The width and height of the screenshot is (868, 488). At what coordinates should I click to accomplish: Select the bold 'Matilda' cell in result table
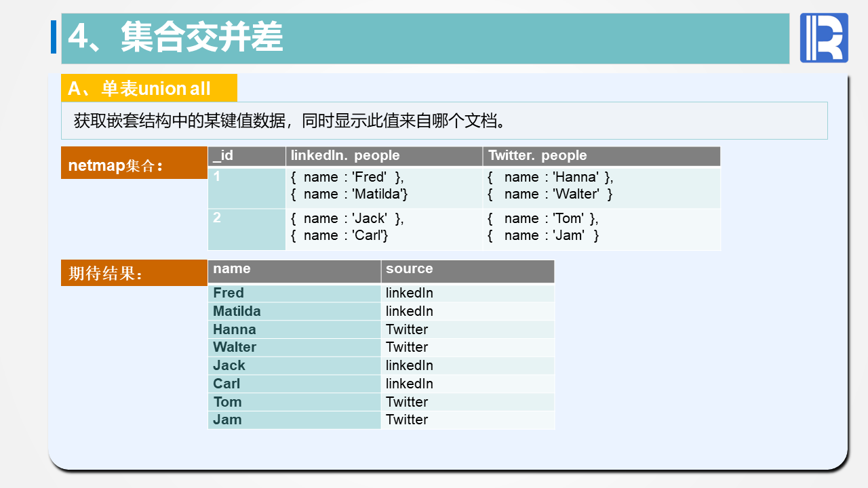(x=294, y=311)
